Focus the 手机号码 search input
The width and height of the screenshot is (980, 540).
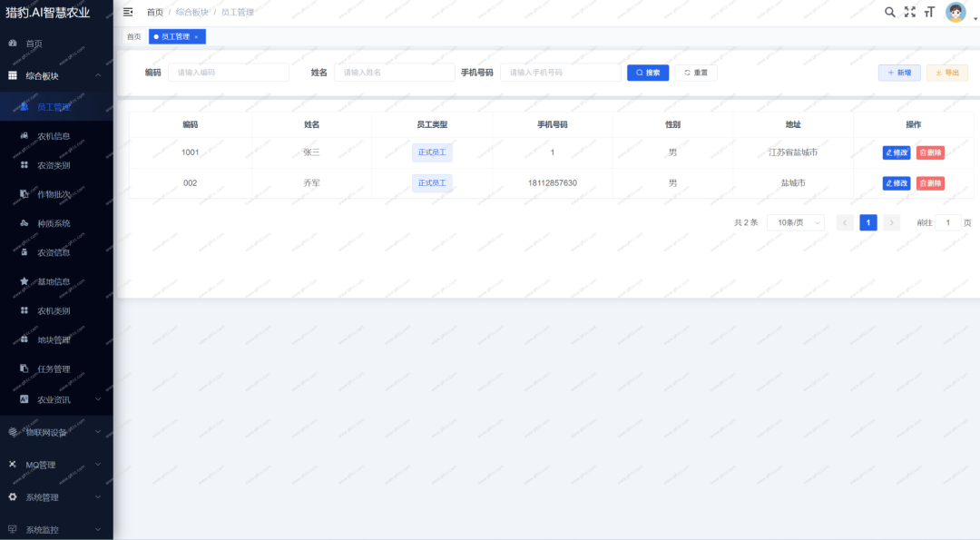pyautogui.click(x=561, y=73)
